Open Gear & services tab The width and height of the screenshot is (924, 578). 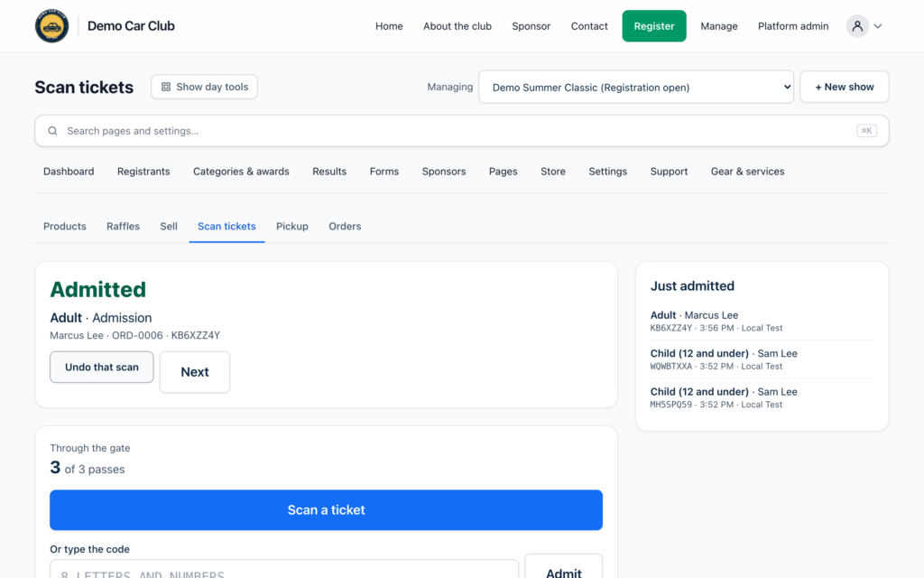tap(747, 172)
